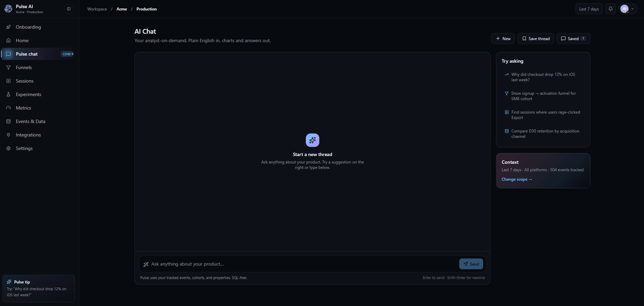Screen dimensions: 644x306
Task: Click the Send button
Action: [x=471, y=264]
